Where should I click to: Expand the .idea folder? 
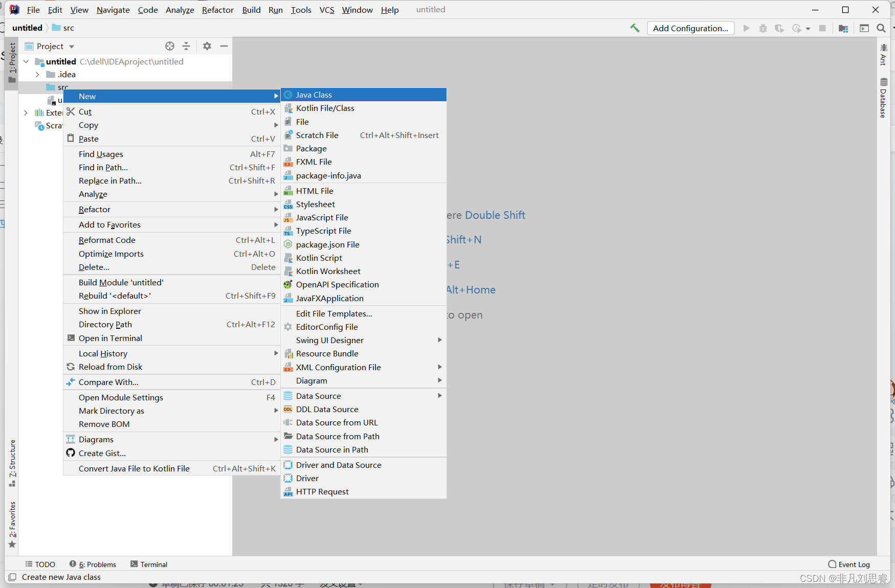[x=37, y=75]
